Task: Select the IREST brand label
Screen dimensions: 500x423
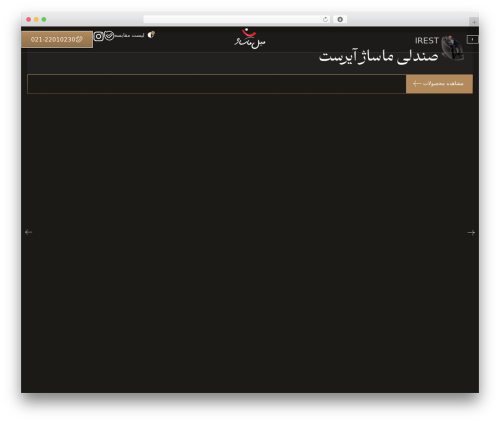Action: [x=427, y=41]
